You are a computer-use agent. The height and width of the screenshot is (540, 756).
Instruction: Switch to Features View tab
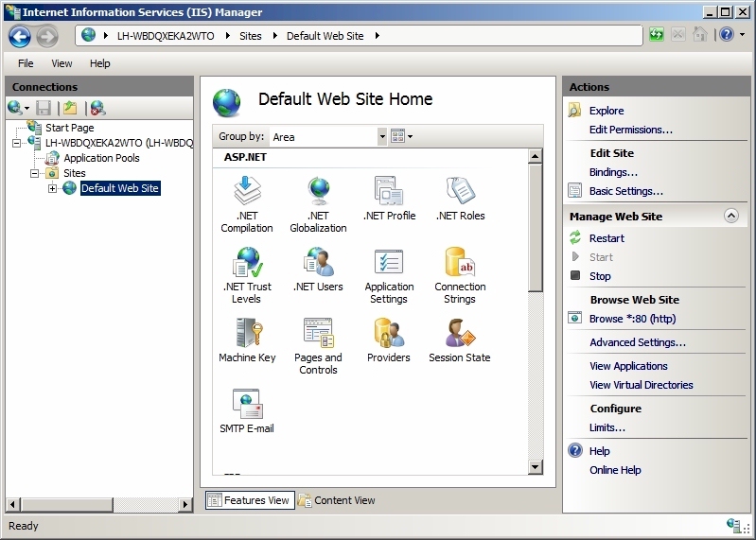250,500
